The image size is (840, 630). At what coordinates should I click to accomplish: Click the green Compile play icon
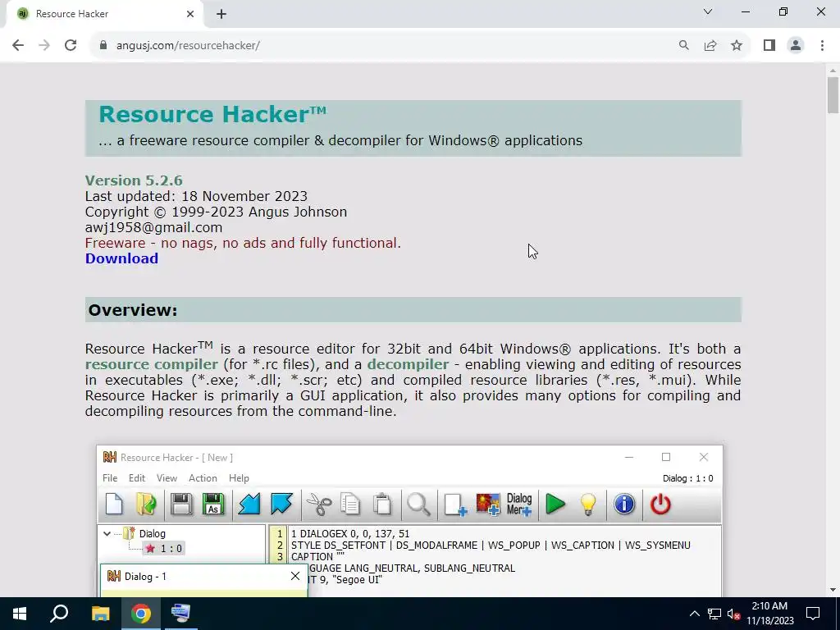click(555, 504)
